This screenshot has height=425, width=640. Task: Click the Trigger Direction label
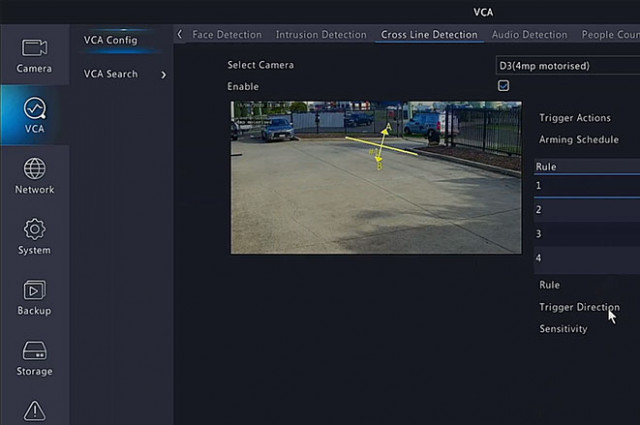[579, 307]
